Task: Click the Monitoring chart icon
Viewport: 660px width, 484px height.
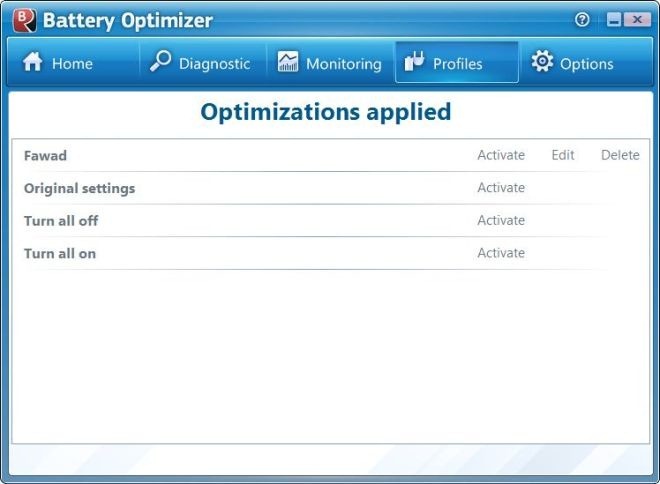Action: click(x=288, y=62)
